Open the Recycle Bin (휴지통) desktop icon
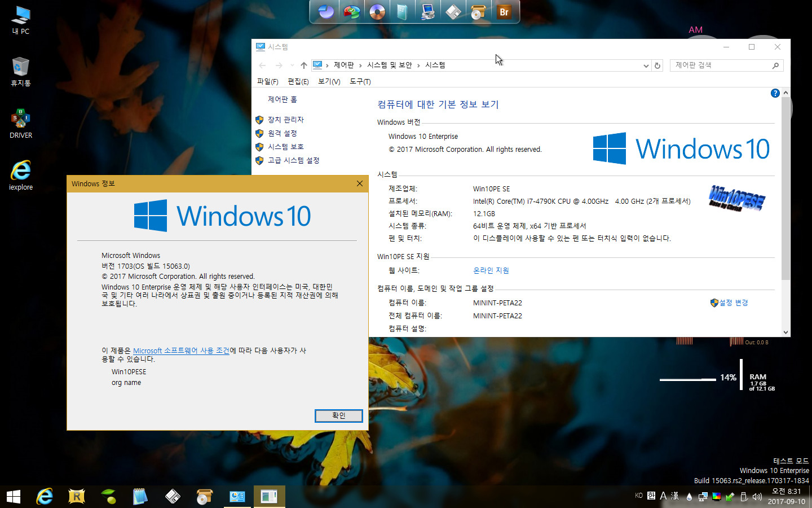Viewport: 812px width, 508px height. 21,72
